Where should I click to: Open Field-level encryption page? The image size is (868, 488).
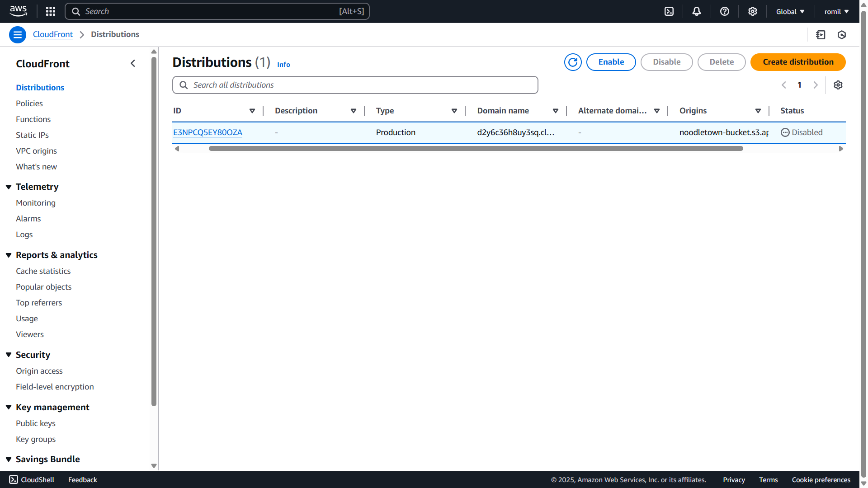tap(55, 386)
